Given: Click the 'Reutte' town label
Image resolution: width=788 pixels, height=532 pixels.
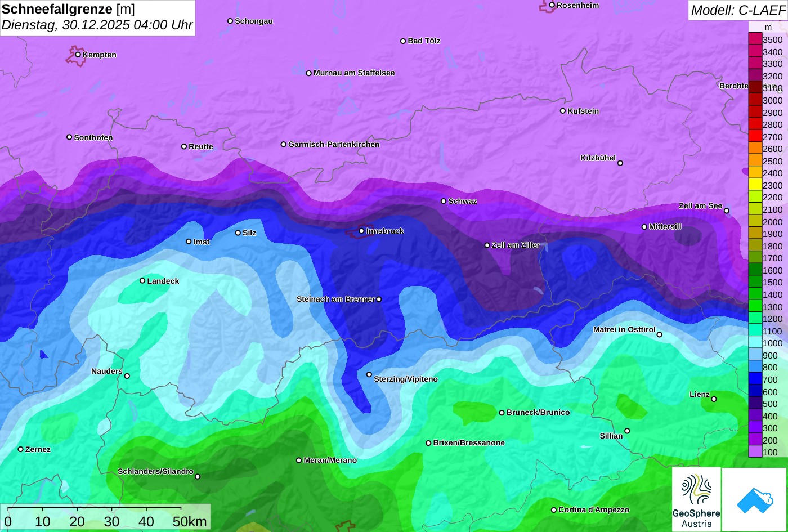Looking at the screenshot, I should click(x=201, y=146).
